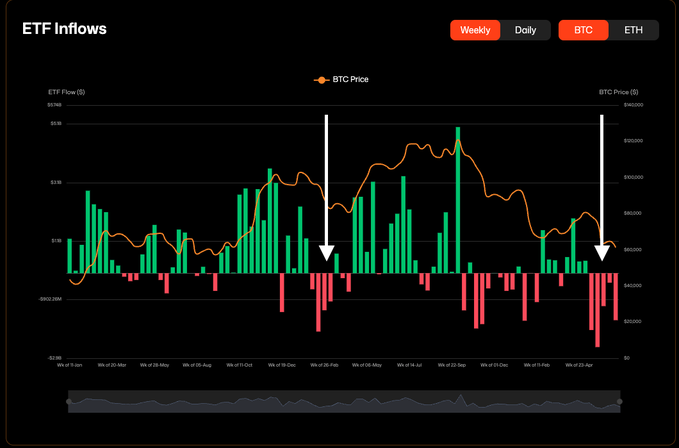Click the 'Wk of 26-Feb' axis label
Screen dimensions: 679x448
324,365
